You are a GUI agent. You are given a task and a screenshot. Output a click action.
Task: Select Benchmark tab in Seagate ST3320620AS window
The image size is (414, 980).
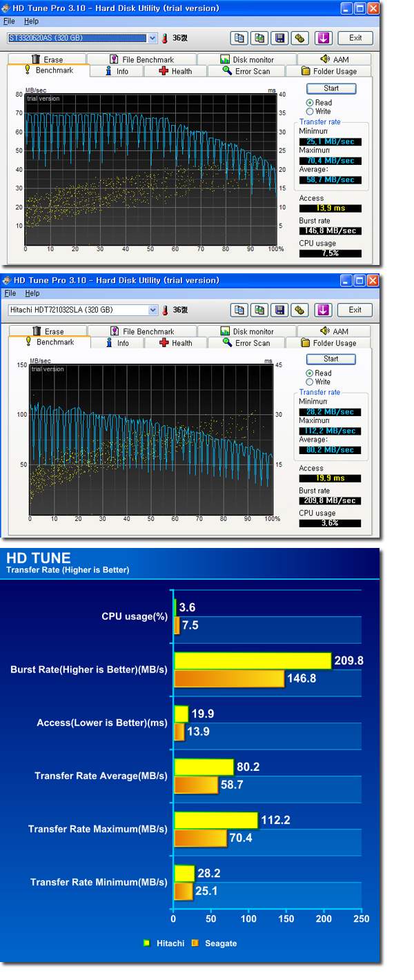pyautogui.click(x=48, y=70)
